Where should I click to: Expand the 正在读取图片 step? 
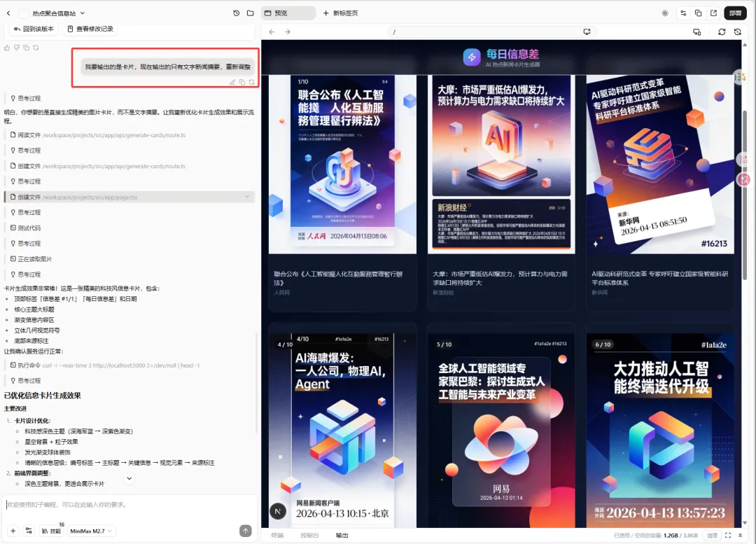[31, 259]
